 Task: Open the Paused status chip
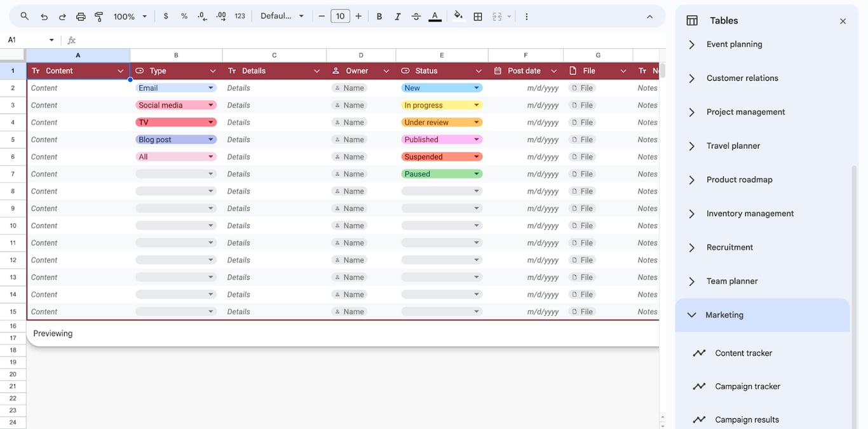point(442,174)
